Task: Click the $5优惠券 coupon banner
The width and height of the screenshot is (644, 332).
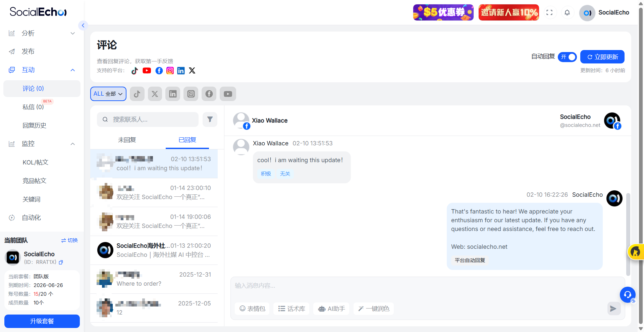Action: [443, 12]
